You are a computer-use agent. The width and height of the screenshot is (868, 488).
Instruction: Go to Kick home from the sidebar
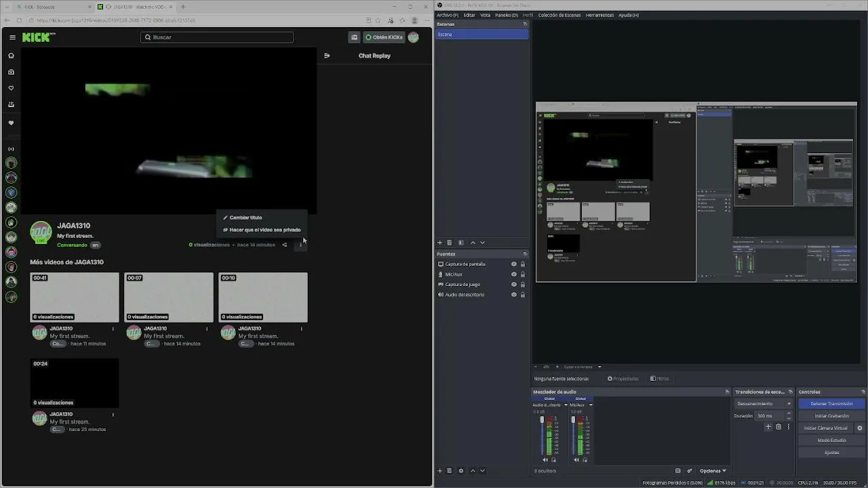(x=11, y=56)
